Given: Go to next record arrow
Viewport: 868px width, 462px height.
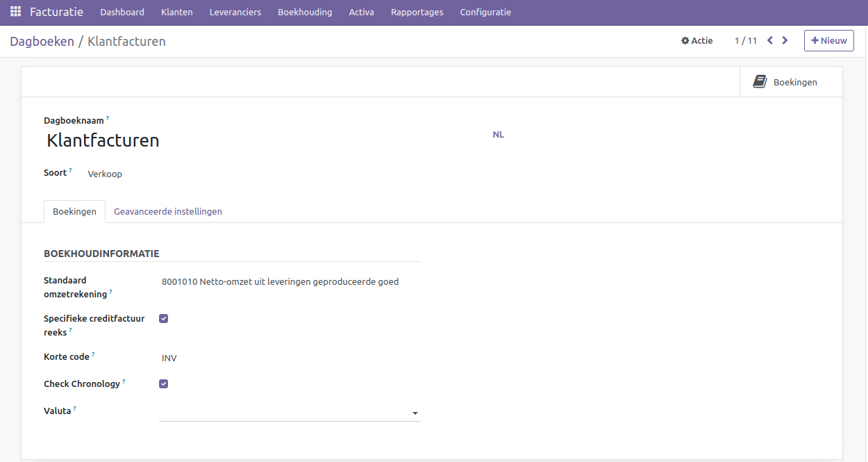Looking at the screenshot, I should click(x=785, y=40).
